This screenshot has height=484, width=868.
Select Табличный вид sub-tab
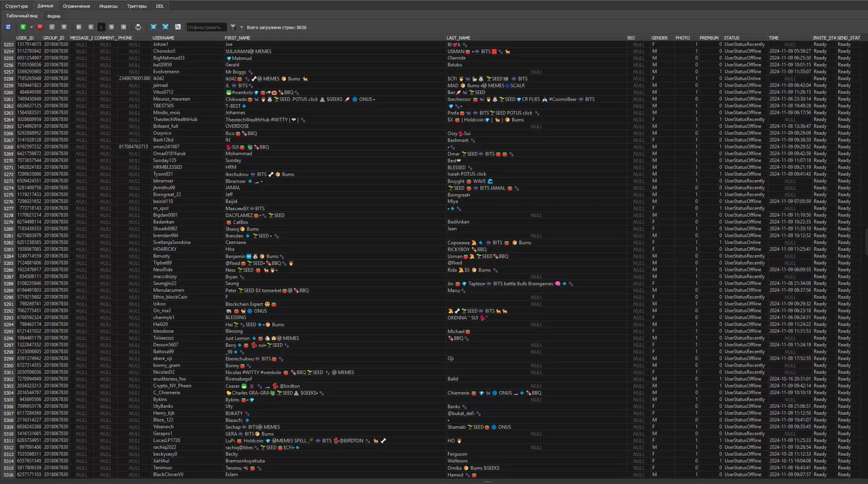pos(22,16)
